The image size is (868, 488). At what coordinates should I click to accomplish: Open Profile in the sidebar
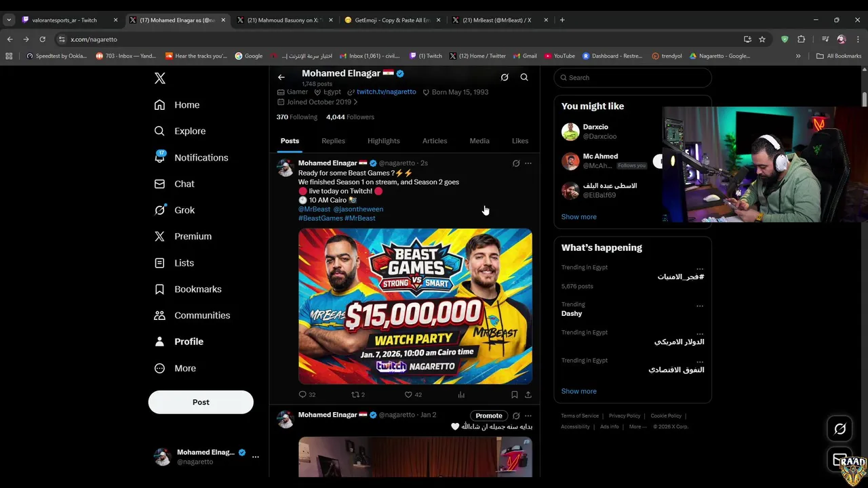tap(179, 342)
